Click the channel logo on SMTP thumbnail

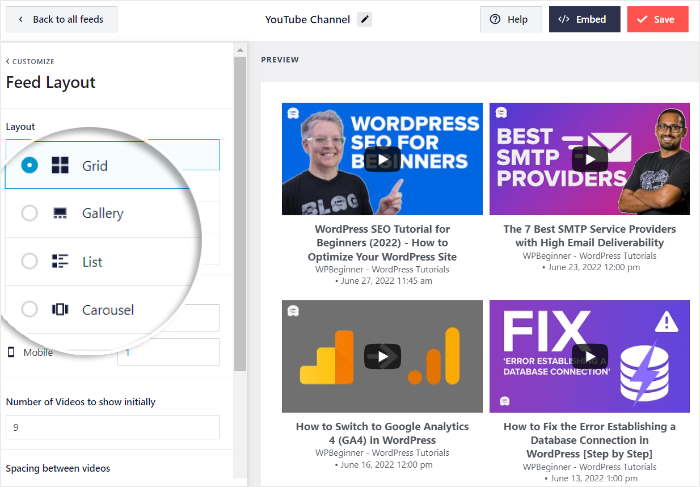click(x=501, y=112)
